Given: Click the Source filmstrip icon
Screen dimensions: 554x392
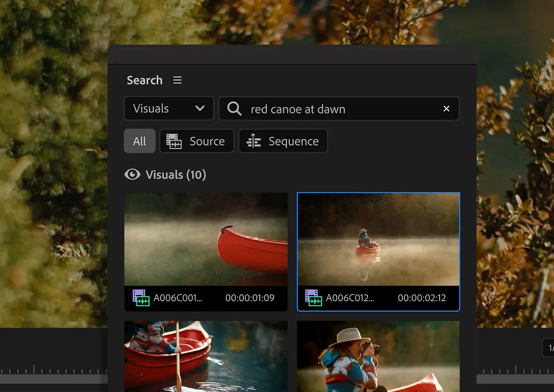Looking at the screenshot, I should (x=174, y=141).
